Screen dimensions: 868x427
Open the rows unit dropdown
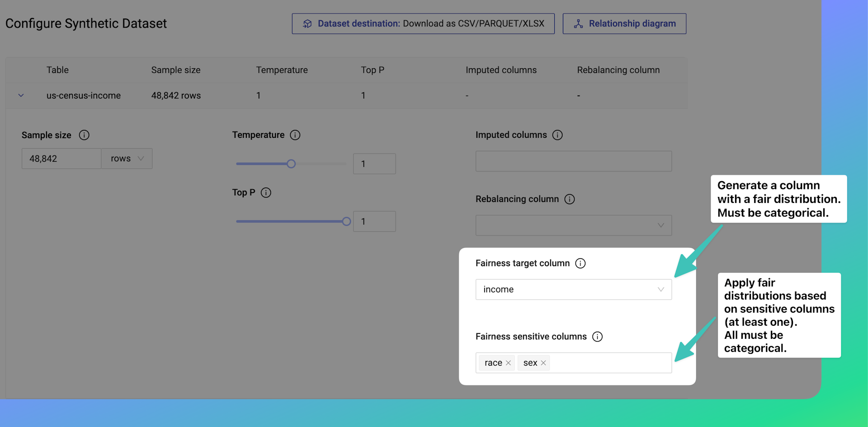pos(127,159)
